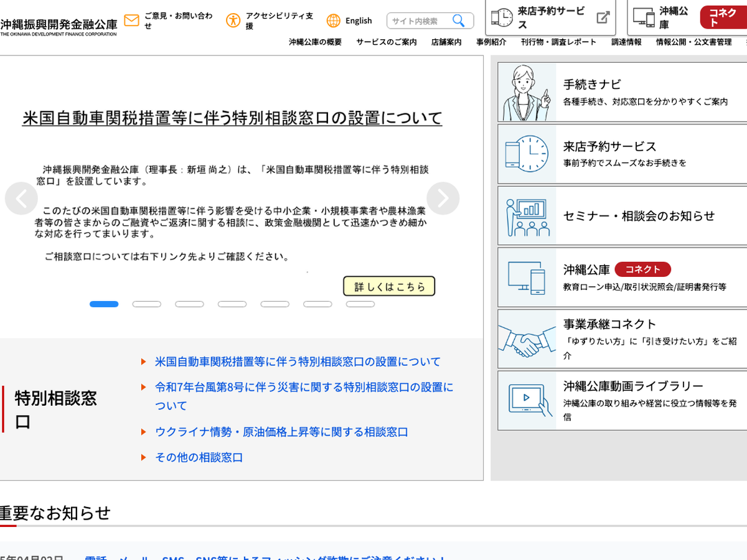Open the accessibility support icon
Image resolution: width=747 pixels, height=560 pixels.
point(233,21)
